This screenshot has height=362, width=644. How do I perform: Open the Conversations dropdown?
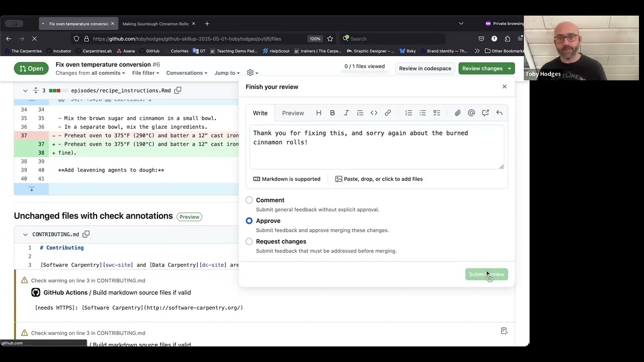pos(187,73)
